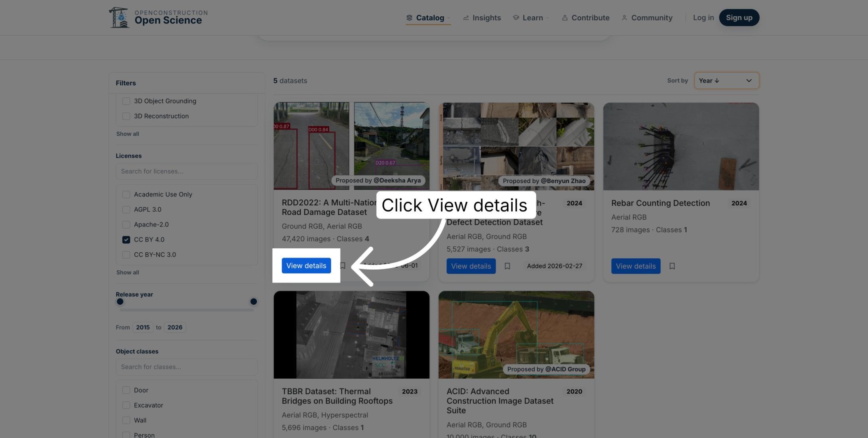Screen dimensions: 868x438
Task: Expand licenses list with Show all
Action: [x=128, y=273]
